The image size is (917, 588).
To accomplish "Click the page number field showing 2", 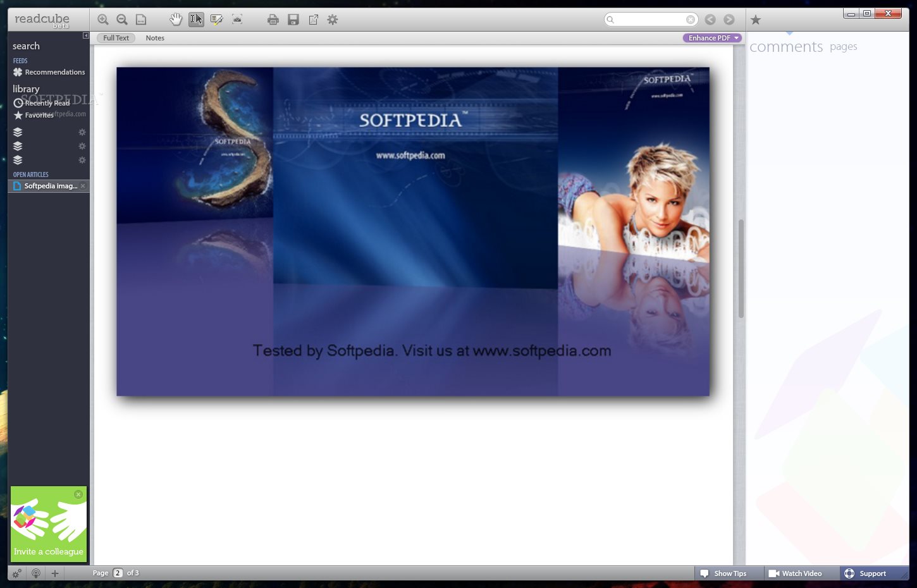I will (x=118, y=573).
